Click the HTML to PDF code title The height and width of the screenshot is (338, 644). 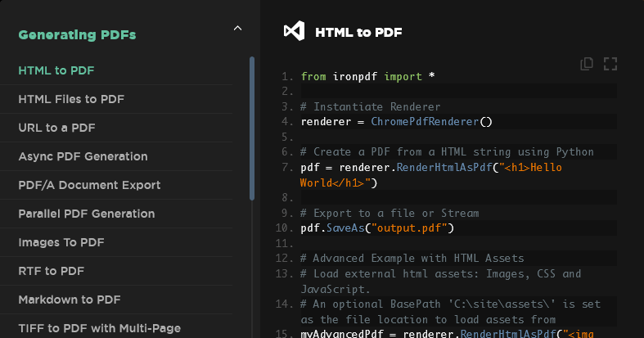[x=358, y=32]
